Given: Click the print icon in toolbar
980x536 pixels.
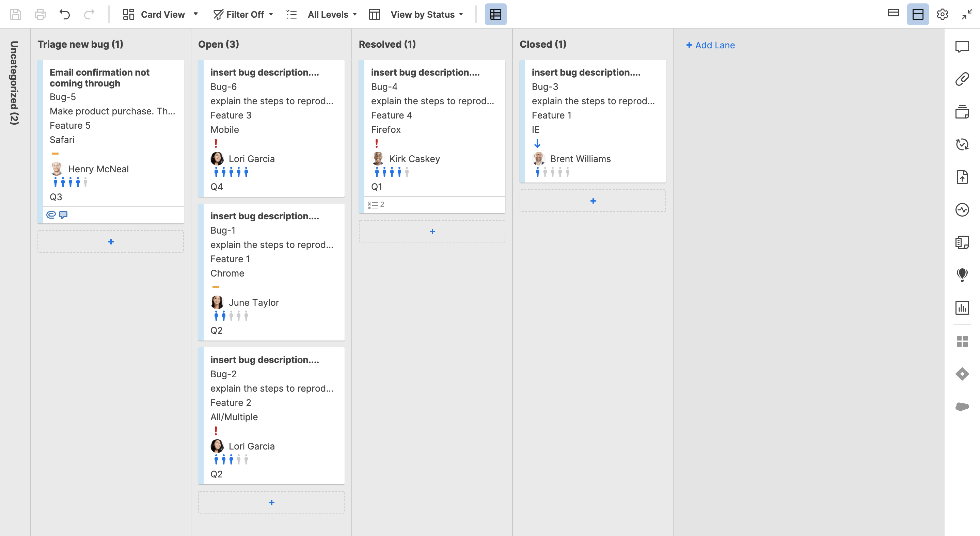Looking at the screenshot, I should pyautogui.click(x=40, y=14).
